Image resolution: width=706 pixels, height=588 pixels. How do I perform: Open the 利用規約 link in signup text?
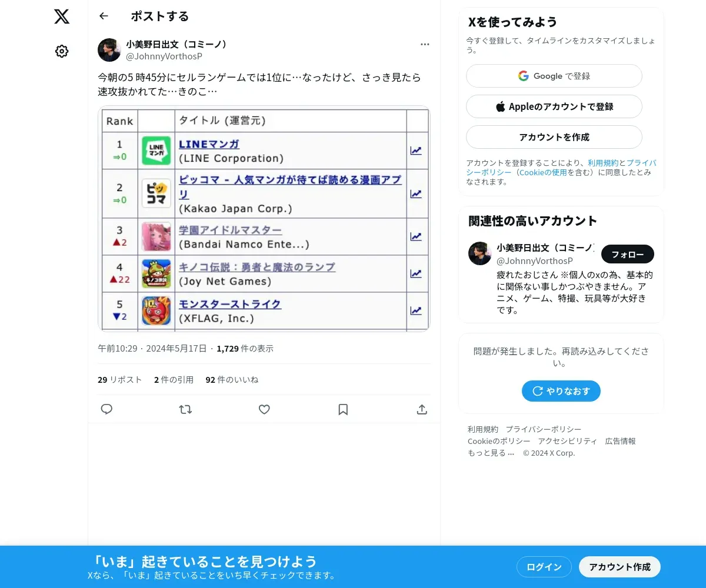tap(603, 163)
